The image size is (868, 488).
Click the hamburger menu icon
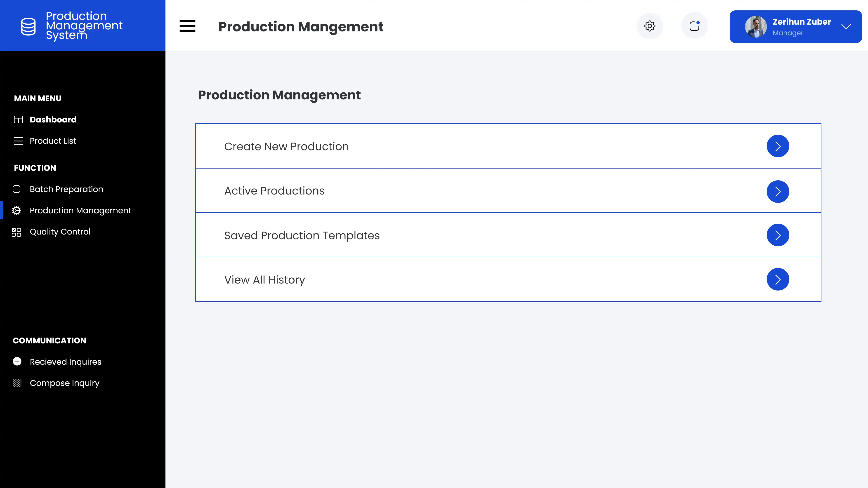coord(187,26)
